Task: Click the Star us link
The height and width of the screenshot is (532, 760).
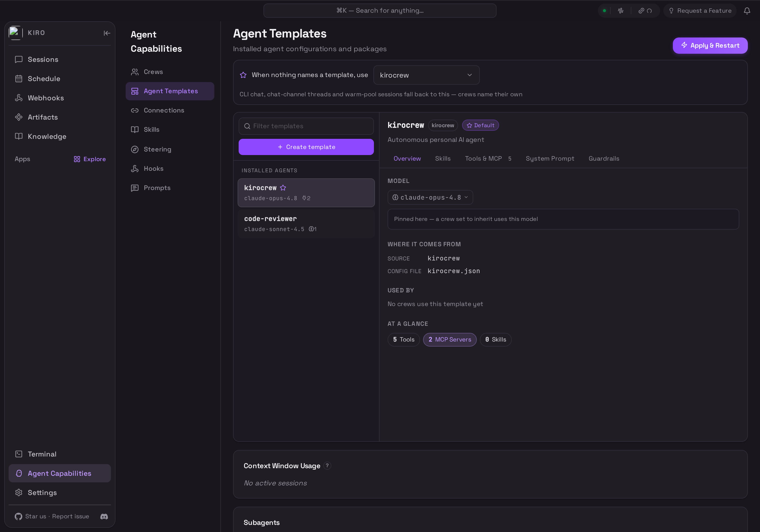Action: 36,517
